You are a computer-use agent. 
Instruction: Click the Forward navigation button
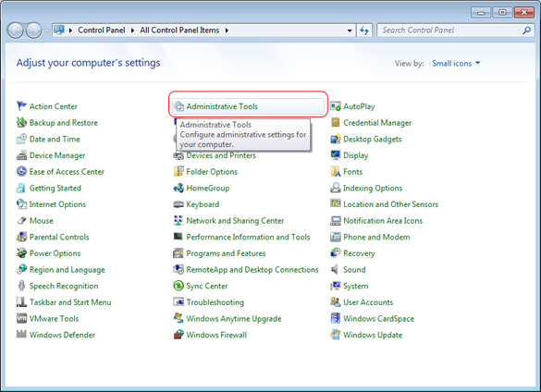point(34,31)
